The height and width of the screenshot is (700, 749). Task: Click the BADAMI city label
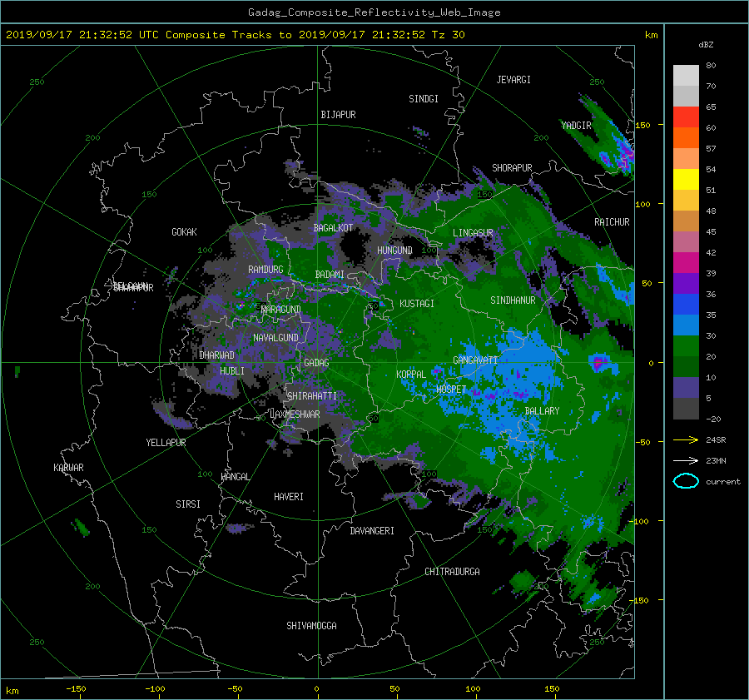click(330, 275)
